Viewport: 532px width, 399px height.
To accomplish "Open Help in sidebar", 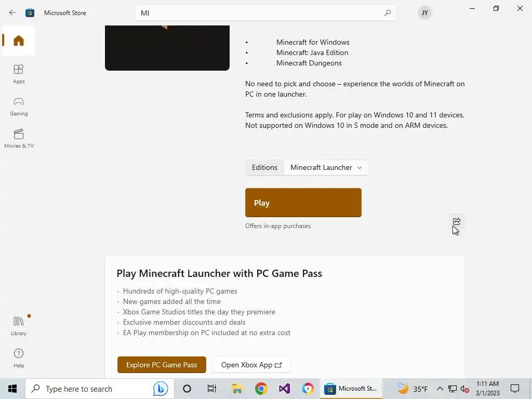I will 19,358.
